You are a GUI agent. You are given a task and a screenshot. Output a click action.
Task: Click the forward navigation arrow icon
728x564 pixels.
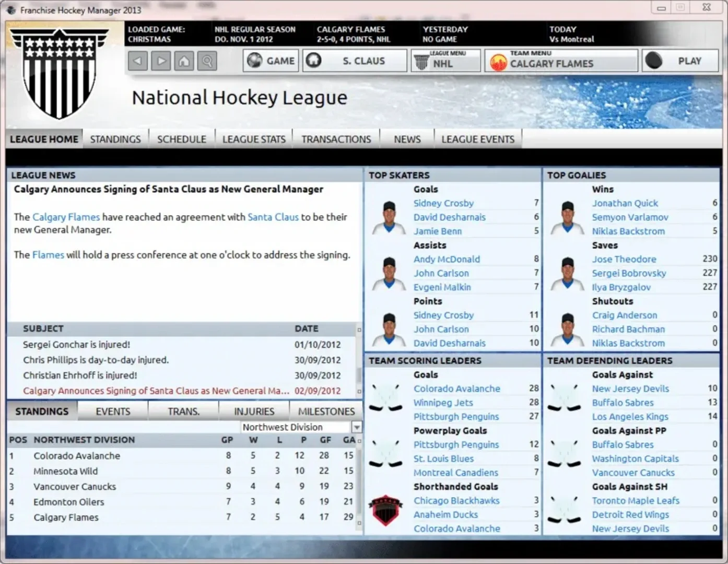click(x=161, y=61)
